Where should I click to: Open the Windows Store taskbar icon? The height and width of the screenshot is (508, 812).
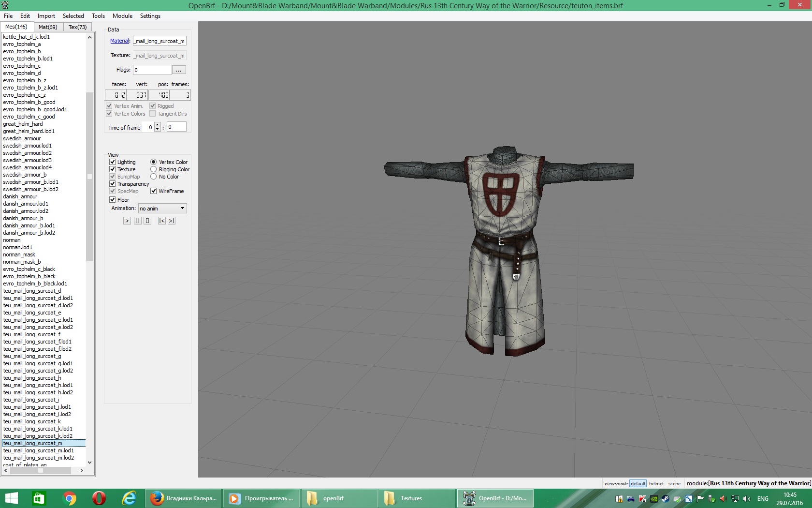point(39,498)
